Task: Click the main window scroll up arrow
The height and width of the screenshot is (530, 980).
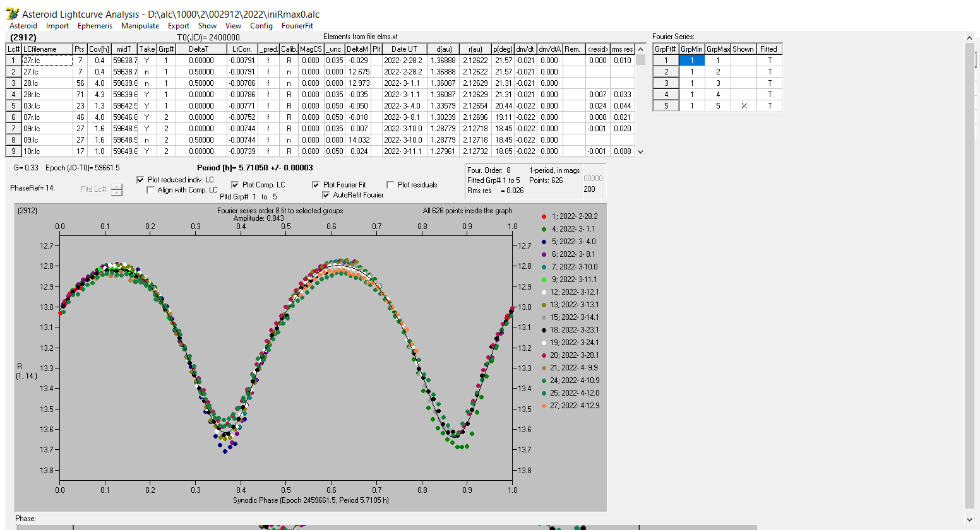Action: click(x=969, y=38)
